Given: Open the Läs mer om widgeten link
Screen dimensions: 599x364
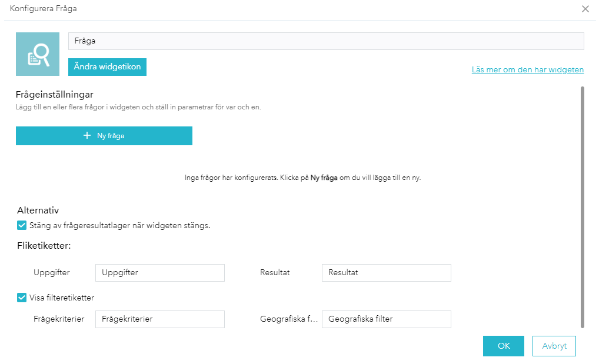Looking at the screenshot, I should (527, 69).
